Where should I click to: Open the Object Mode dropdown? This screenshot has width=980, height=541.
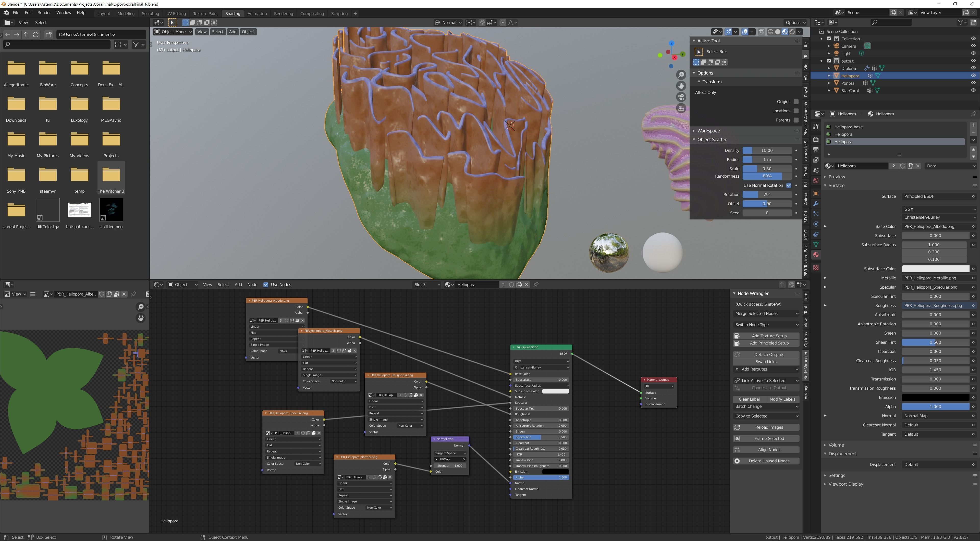click(173, 32)
